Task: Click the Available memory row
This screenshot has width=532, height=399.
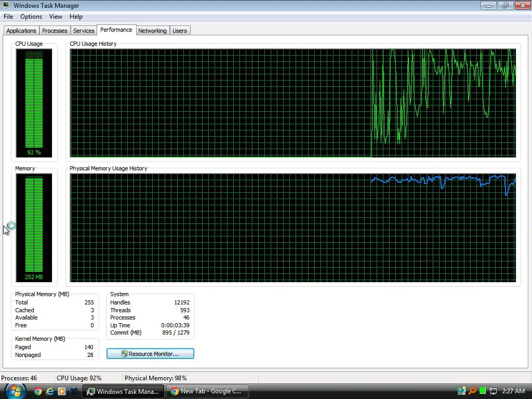Action: click(55, 317)
